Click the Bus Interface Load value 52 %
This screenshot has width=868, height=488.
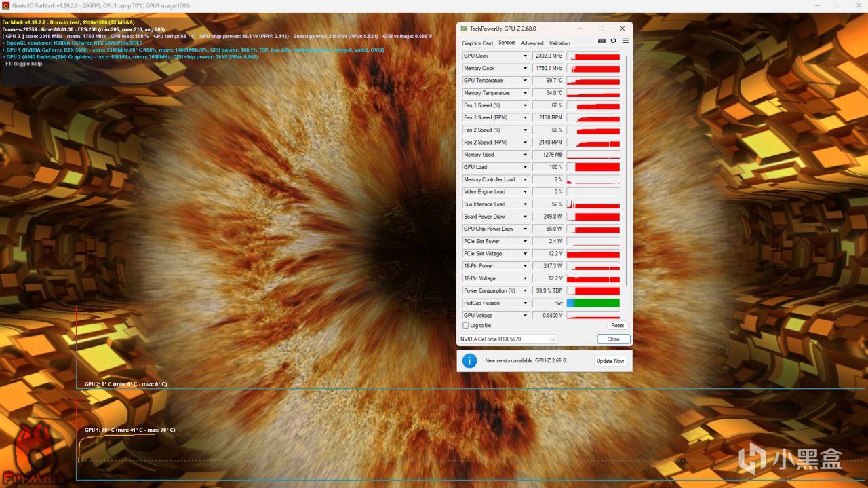pos(548,204)
